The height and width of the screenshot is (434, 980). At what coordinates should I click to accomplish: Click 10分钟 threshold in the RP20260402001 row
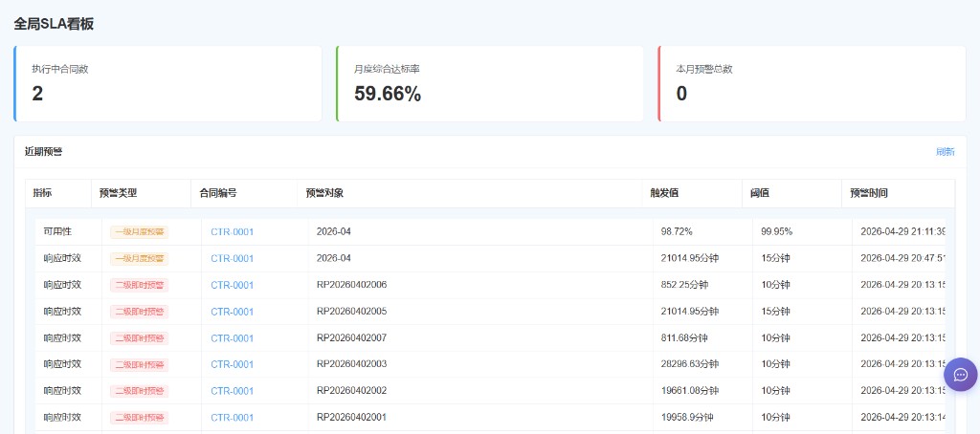coord(775,417)
